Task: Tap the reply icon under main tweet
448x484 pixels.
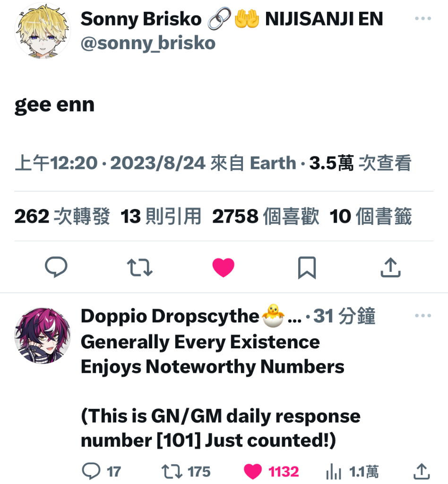Action: click(56, 268)
